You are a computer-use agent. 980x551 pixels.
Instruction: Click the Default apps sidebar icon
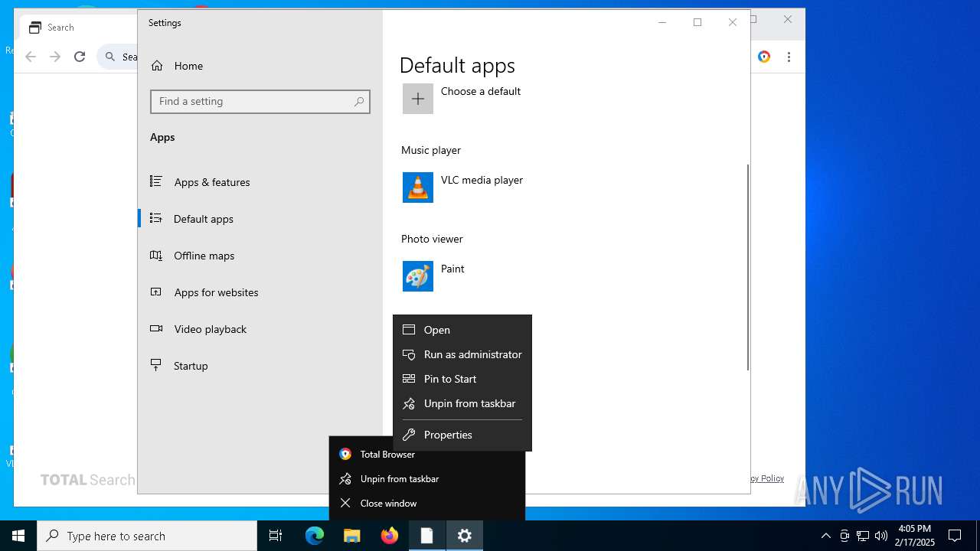(x=156, y=218)
